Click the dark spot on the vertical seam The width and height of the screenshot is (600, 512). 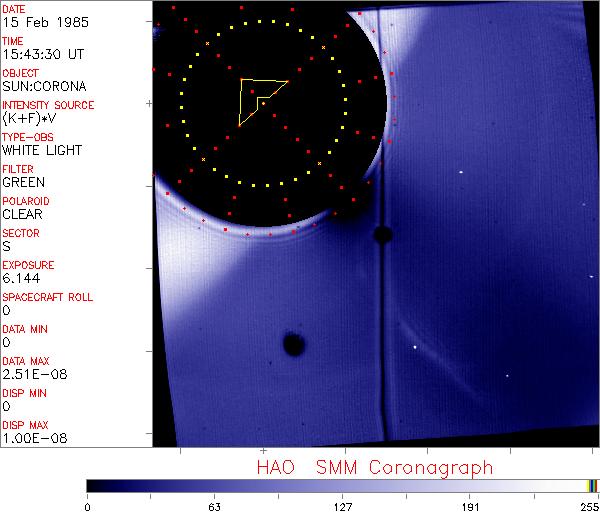click(383, 235)
